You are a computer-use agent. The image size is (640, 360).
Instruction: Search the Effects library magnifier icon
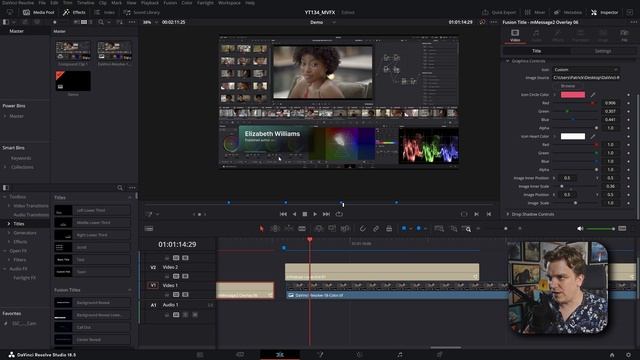pos(120,188)
